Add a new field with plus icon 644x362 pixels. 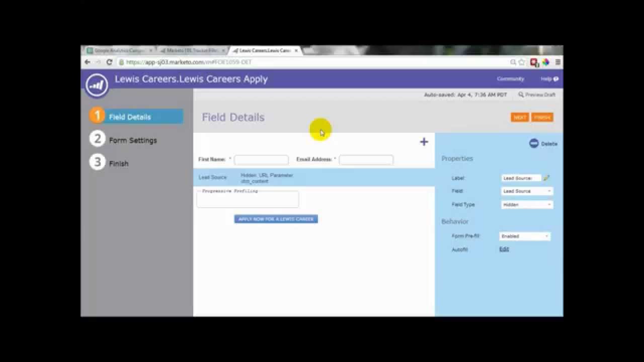click(424, 142)
